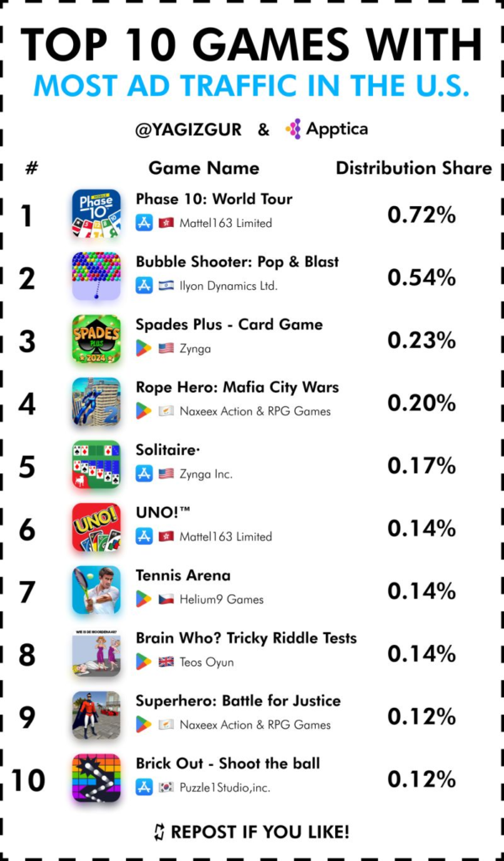
Task: Open the Brick Out game icon
Action: 96,778
